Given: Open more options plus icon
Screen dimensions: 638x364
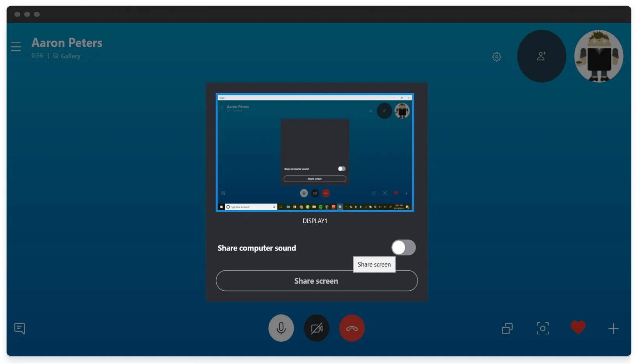Looking at the screenshot, I should click(613, 328).
